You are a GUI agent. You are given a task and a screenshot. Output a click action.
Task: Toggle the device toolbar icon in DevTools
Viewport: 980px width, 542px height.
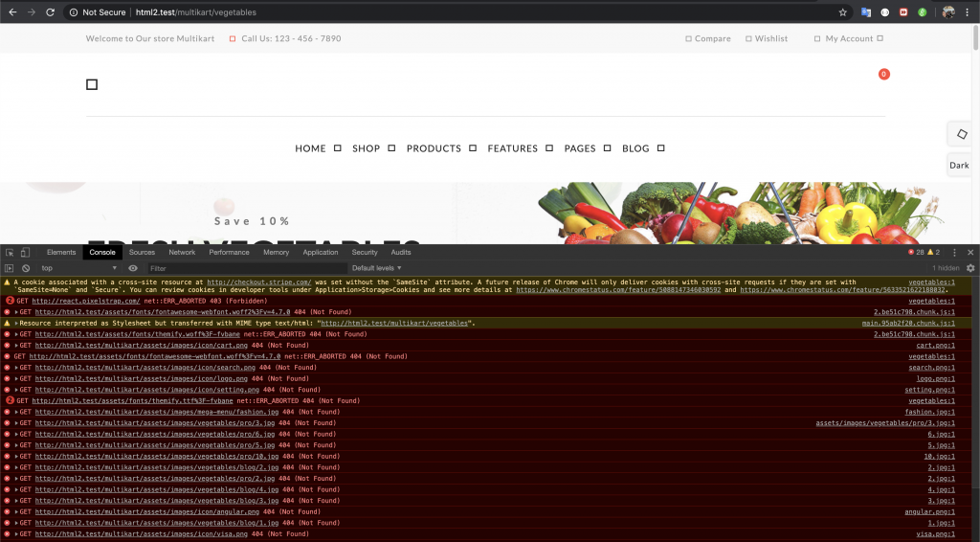(27, 253)
